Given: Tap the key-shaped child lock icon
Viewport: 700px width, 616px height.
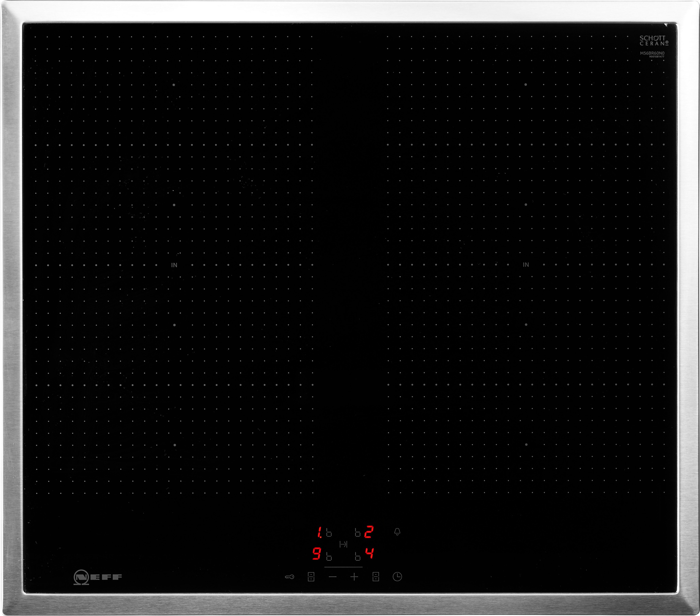Looking at the screenshot, I should pos(289,577).
